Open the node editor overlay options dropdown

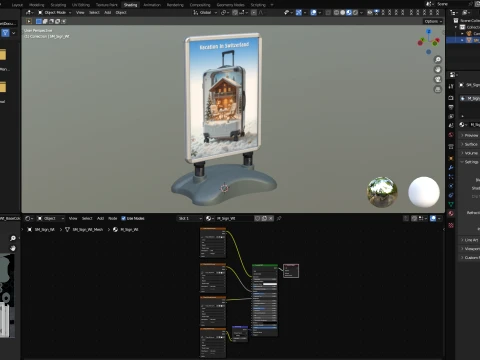coord(439,218)
